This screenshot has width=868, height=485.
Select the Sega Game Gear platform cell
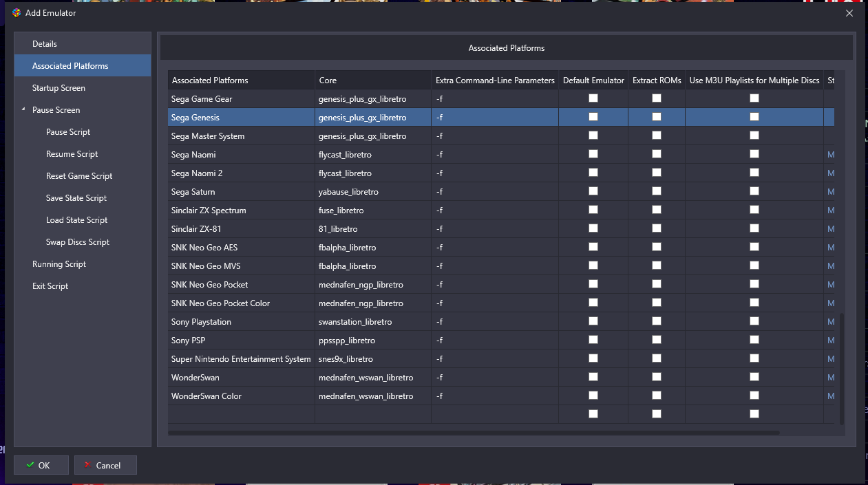[x=242, y=98]
